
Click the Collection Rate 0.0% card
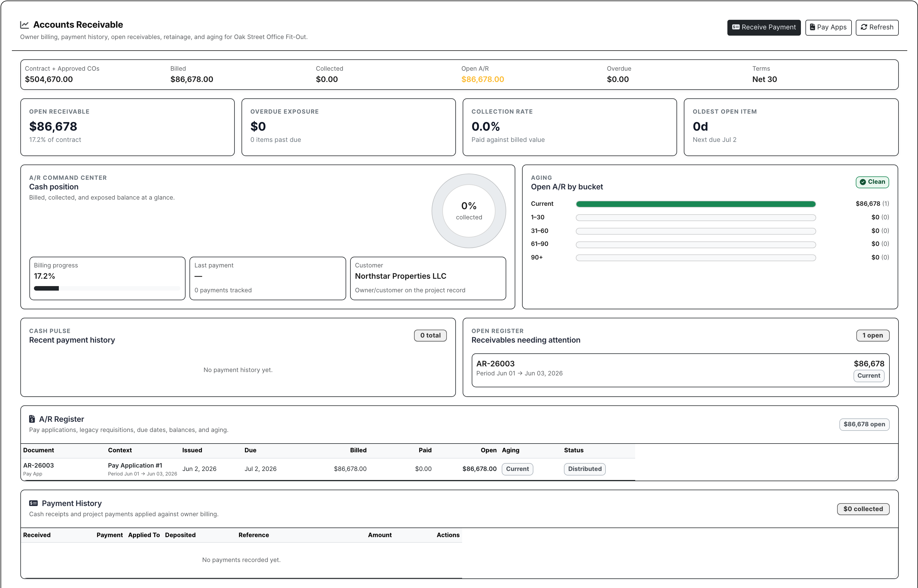pos(570,127)
